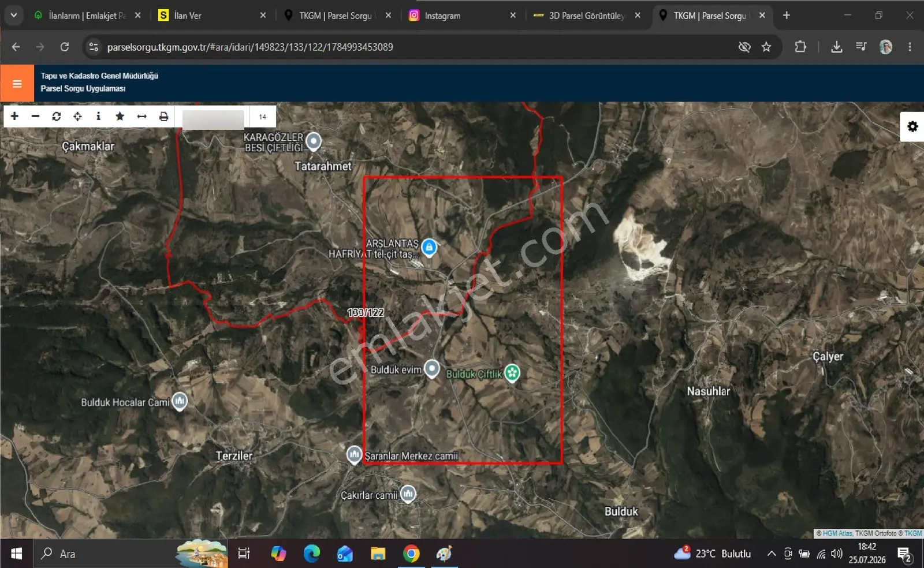The width and height of the screenshot is (924, 568).
Task: Open the notification center
Action: 905,555
